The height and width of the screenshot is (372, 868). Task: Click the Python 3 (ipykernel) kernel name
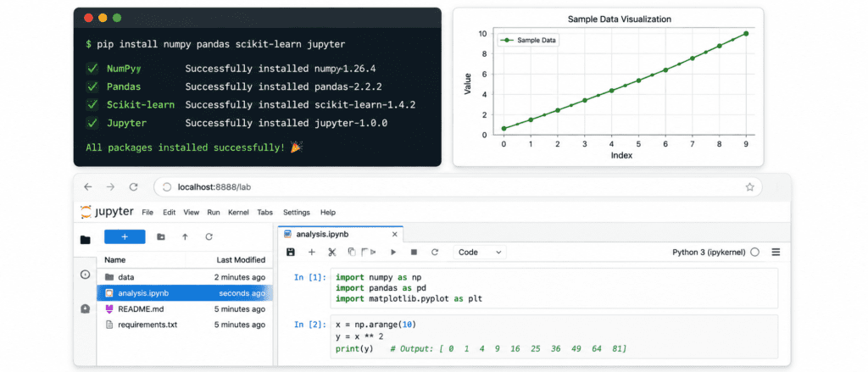click(x=709, y=252)
